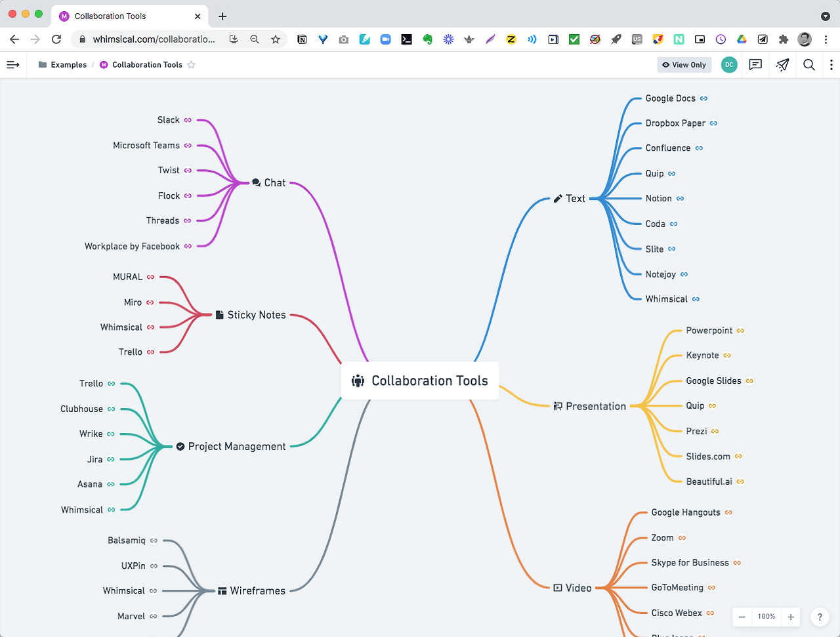840x637 pixels.
Task: Select the Video branch node
Action: click(573, 588)
